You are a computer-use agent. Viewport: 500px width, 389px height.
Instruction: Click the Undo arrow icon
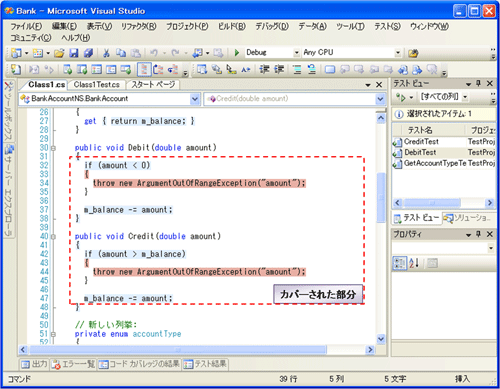tap(154, 53)
